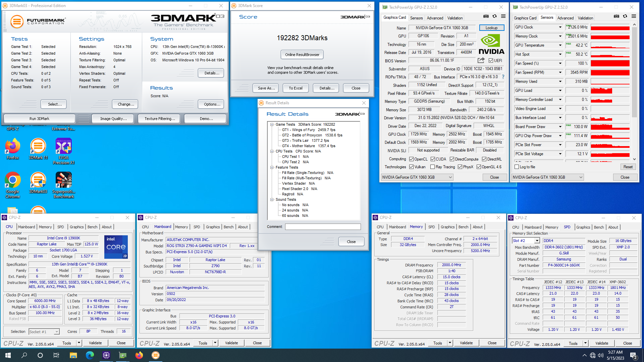Open 3DMark 11 desktop shortcut

coord(38,149)
